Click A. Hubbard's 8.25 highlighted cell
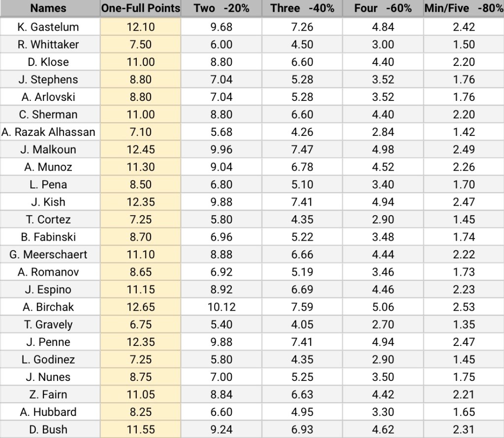This screenshot has width=504, height=438. click(x=141, y=412)
